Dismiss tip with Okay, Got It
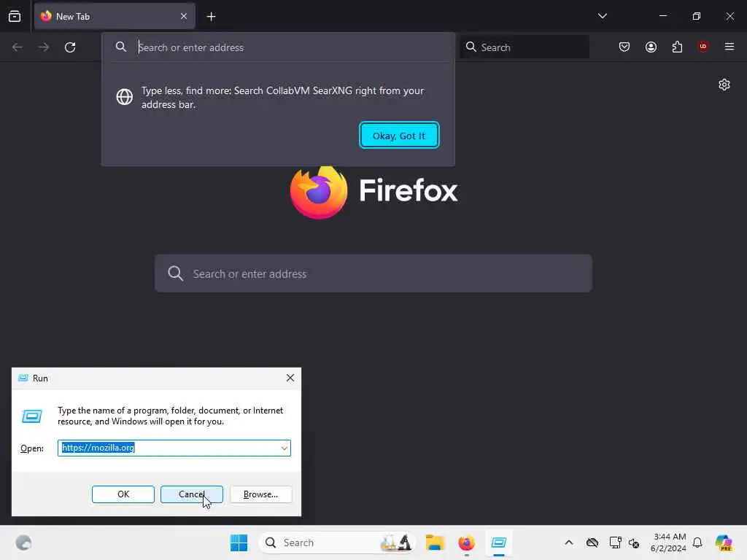This screenshot has height=560, width=747. tap(399, 136)
